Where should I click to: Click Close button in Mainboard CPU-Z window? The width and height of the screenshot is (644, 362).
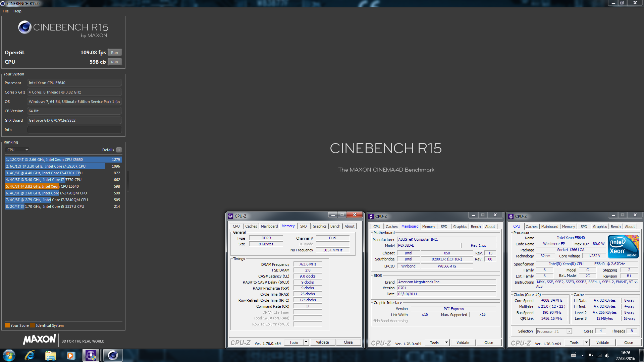click(489, 343)
